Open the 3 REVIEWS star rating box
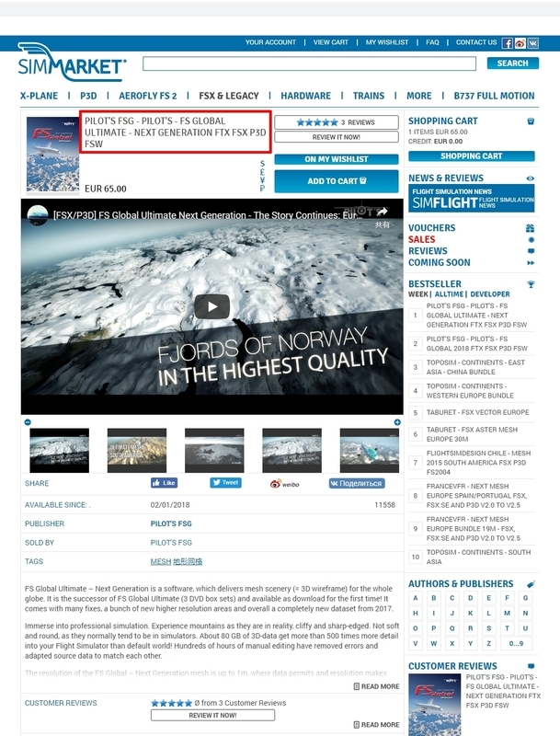Image resolution: width=560 pixels, height=736 pixels. click(337, 122)
